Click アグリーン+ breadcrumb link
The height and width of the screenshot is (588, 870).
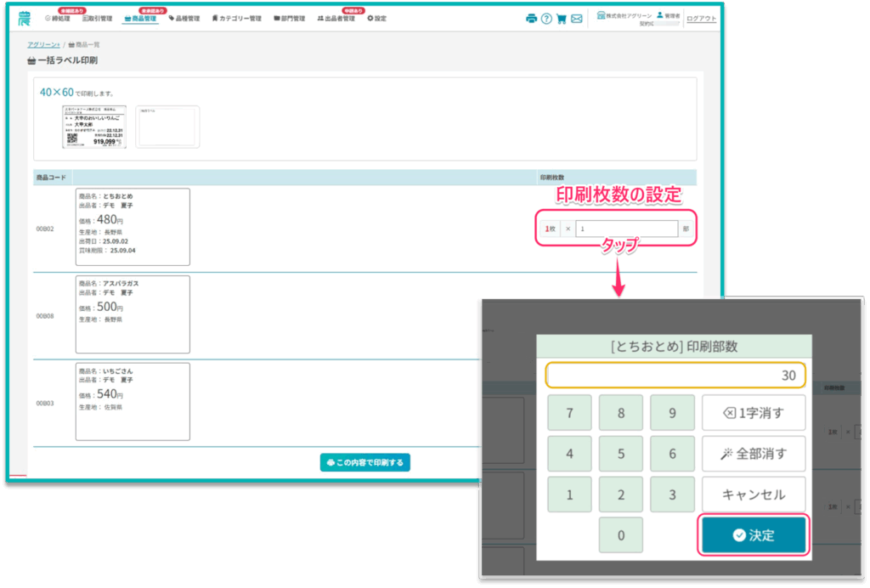43,43
